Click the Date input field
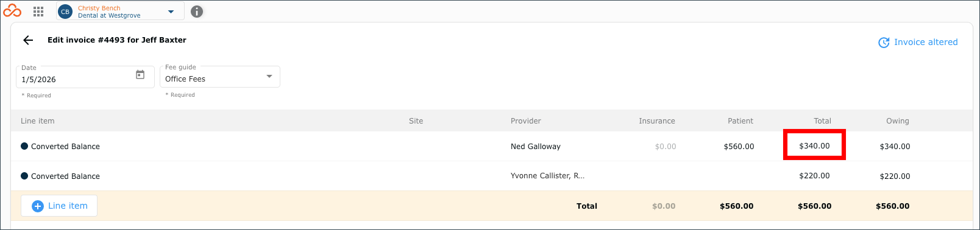The width and height of the screenshot is (980, 230). pyautogui.click(x=85, y=77)
